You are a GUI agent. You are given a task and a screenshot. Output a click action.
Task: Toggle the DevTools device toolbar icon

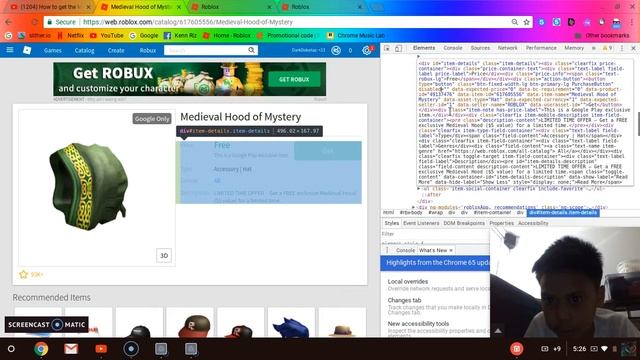pyautogui.click(x=398, y=48)
